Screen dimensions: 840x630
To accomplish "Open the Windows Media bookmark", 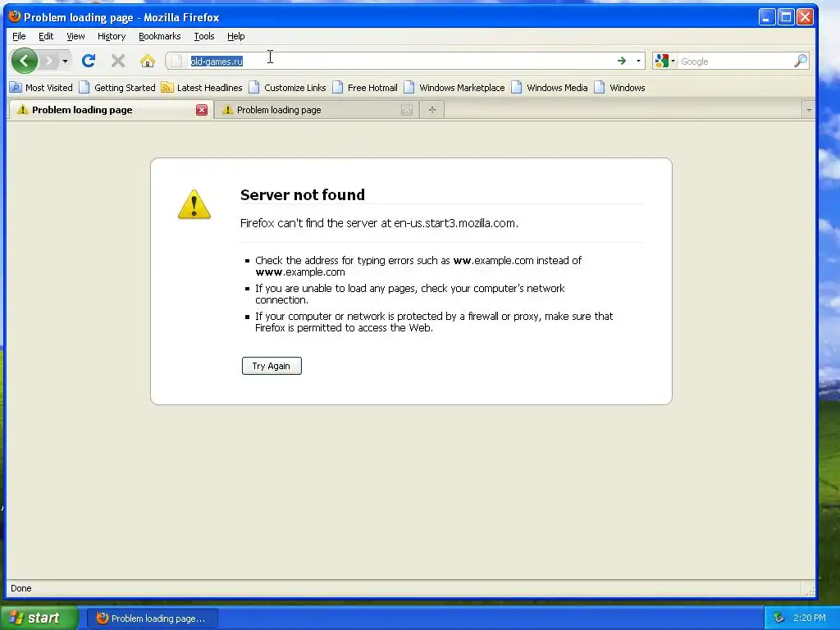I will click(x=550, y=87).
